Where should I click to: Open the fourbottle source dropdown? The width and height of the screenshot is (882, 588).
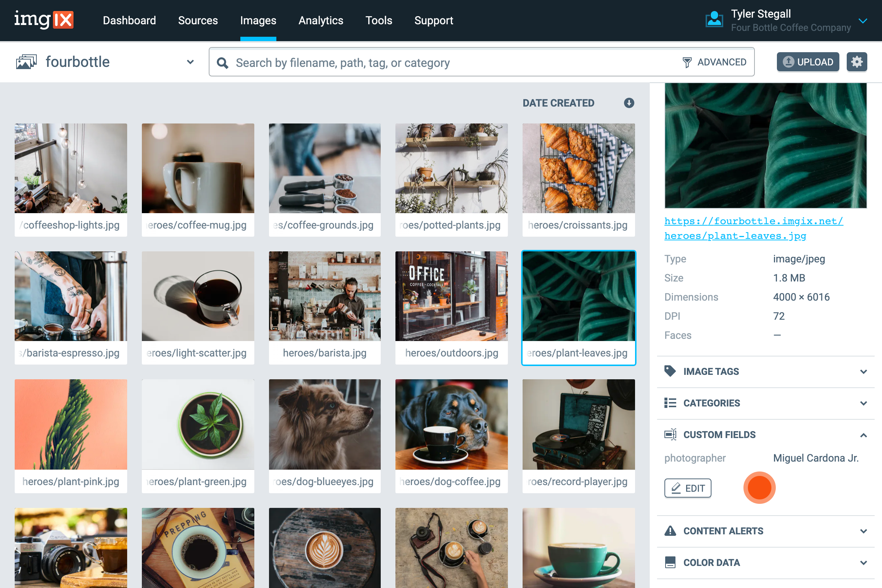190,62
